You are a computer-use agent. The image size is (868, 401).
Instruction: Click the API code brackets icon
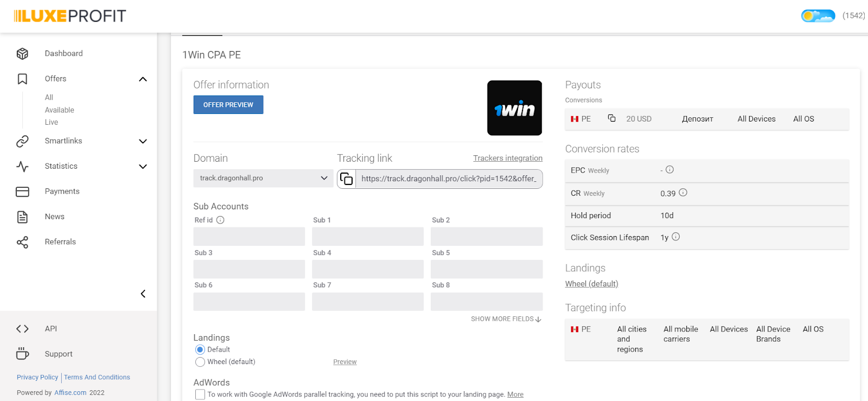22,329
